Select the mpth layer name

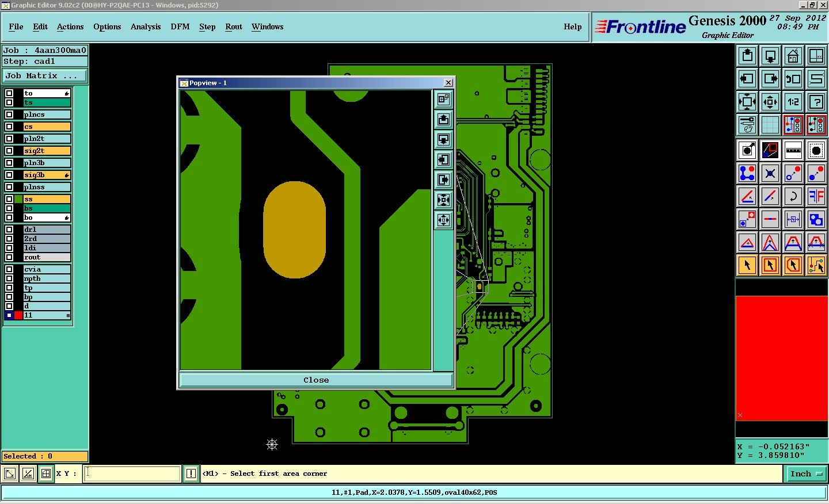pos(47,278)
